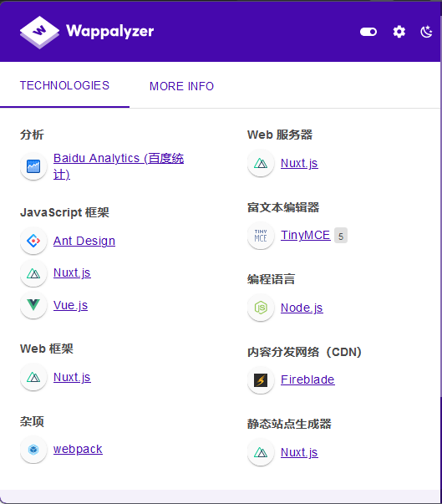Click the Vue.js logo icon
Viewport: 442px width, 504px height.
pyautogui.click(x=33, y=305)
